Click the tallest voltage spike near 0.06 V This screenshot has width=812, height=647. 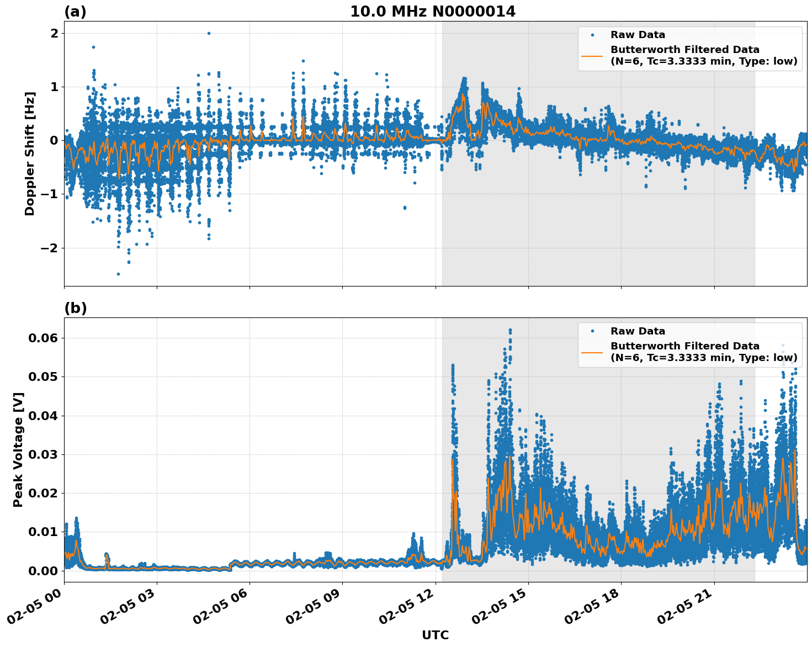click(x=510, y=328)
